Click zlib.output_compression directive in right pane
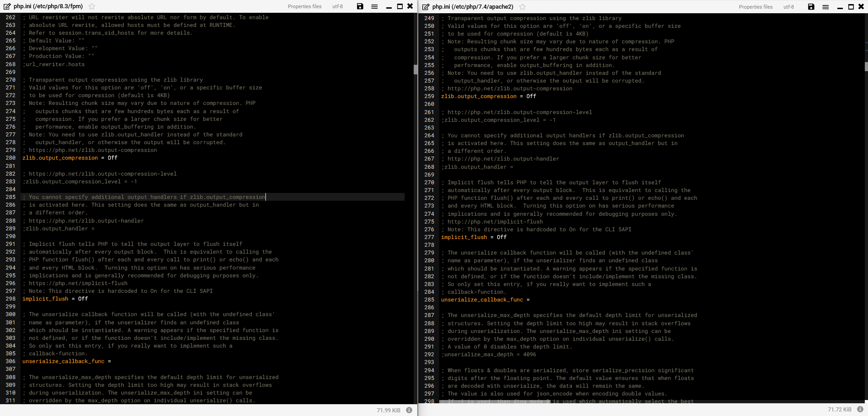868x416 pixels. [479, 96]
